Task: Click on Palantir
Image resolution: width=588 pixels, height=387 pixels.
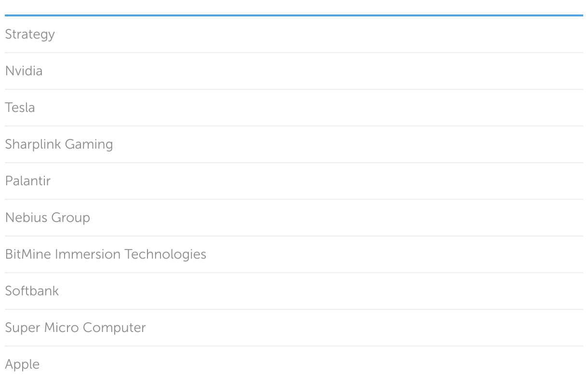Action: pos(27,181)
